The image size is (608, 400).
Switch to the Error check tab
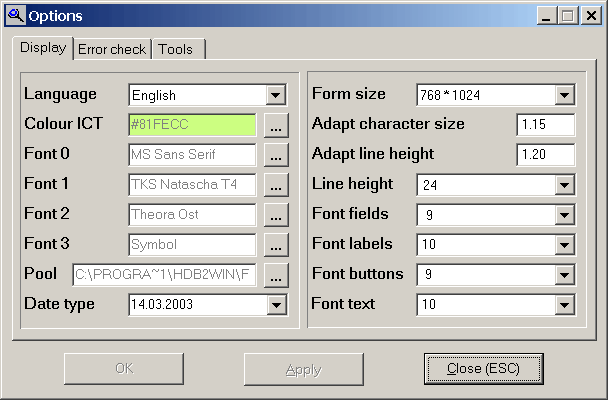click(x=112, y=49)
